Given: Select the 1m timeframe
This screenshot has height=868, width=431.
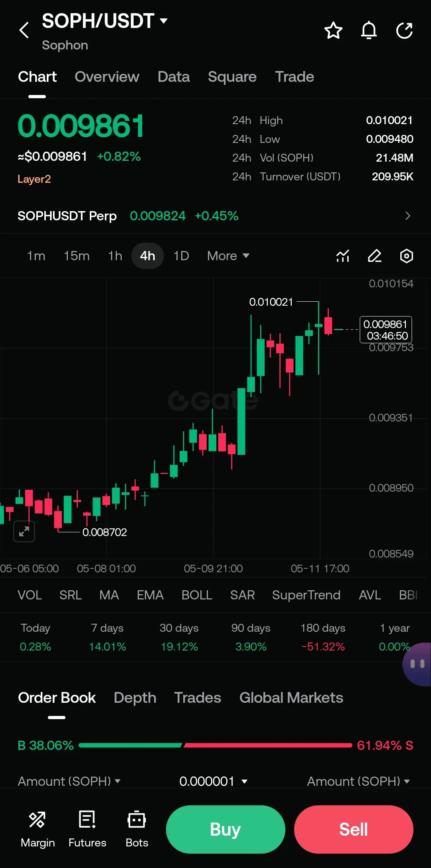Looking at the screenshot, I should [x=36, y=256].
